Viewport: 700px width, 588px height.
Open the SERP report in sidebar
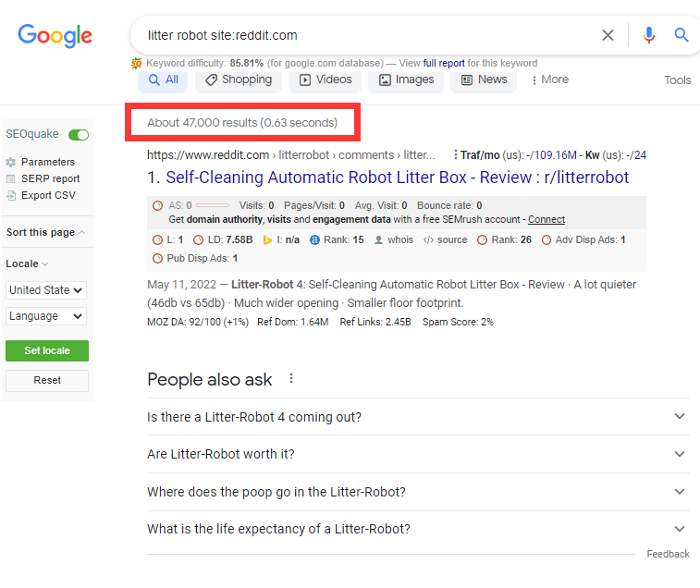coord(50,178)
